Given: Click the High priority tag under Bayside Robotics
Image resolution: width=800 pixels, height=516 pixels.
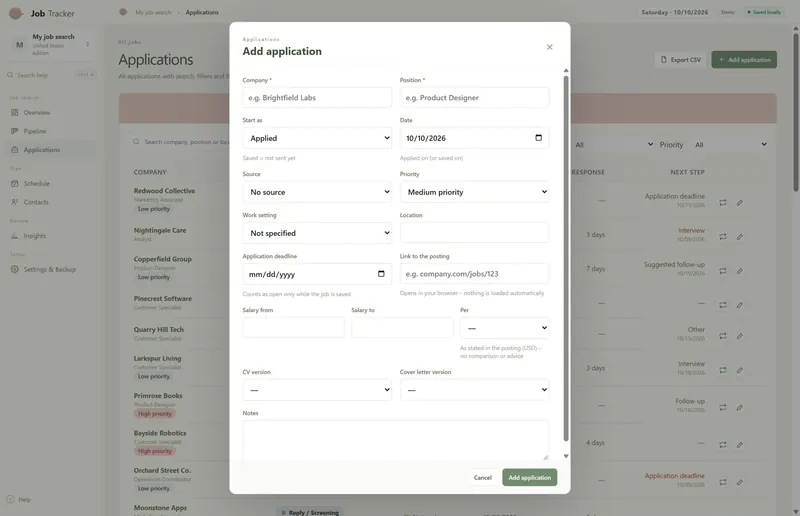Looking at the screenshot, I should [155, 451].
